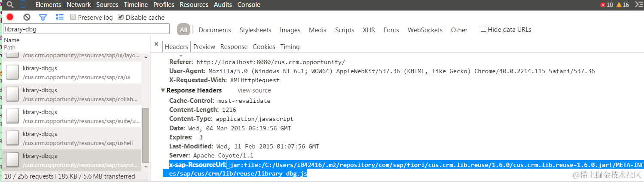This screenshot has width=644, height=182.
Task: Filter requests by Fonts
Action: (x=391, y=30)
